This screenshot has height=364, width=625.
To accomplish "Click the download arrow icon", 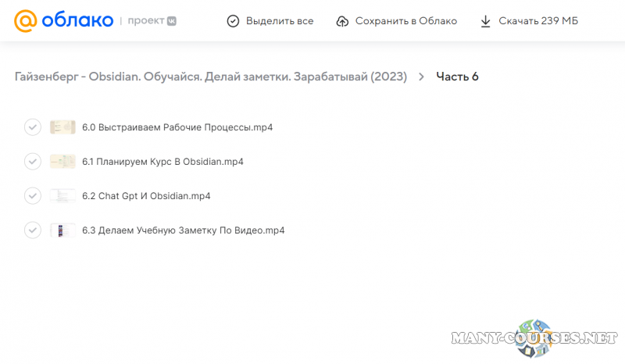I will (x=486, y=21).
